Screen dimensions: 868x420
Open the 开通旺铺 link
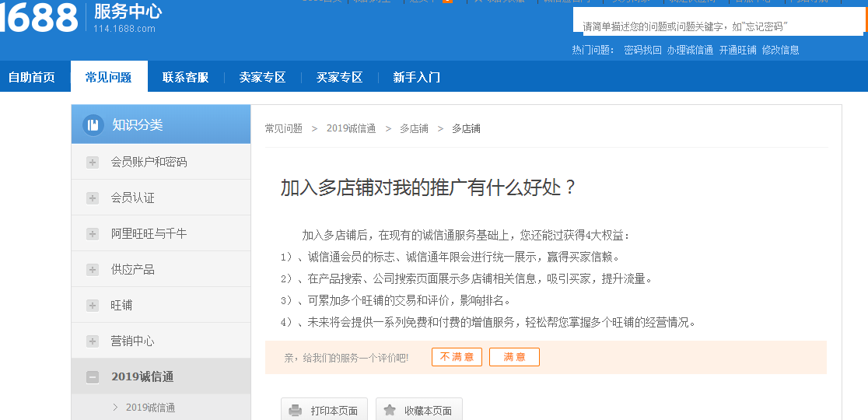point(737,50)
